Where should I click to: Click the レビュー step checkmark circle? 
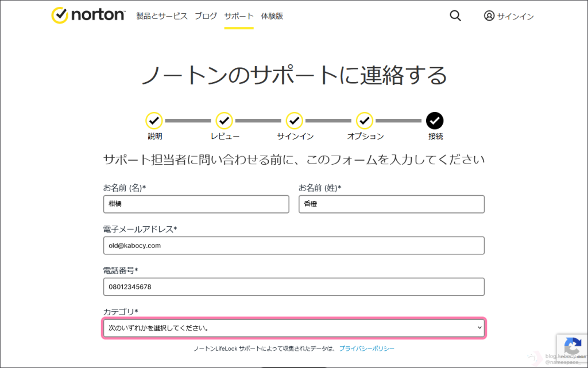(224, 121)
